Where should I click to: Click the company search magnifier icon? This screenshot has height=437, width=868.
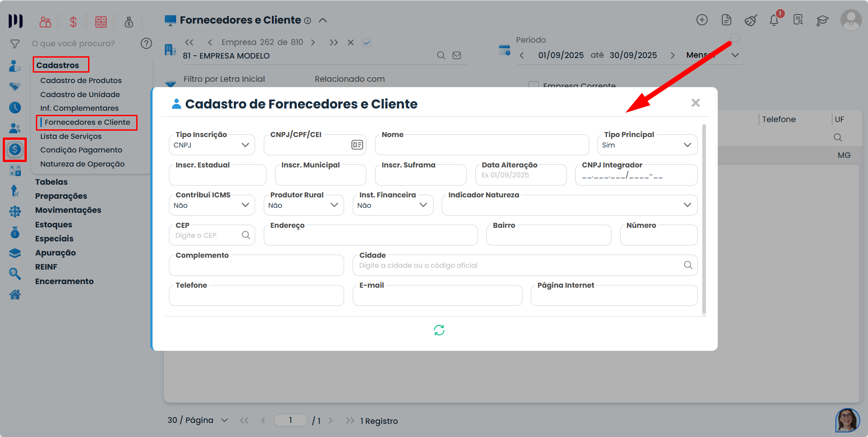coord(441,55)
